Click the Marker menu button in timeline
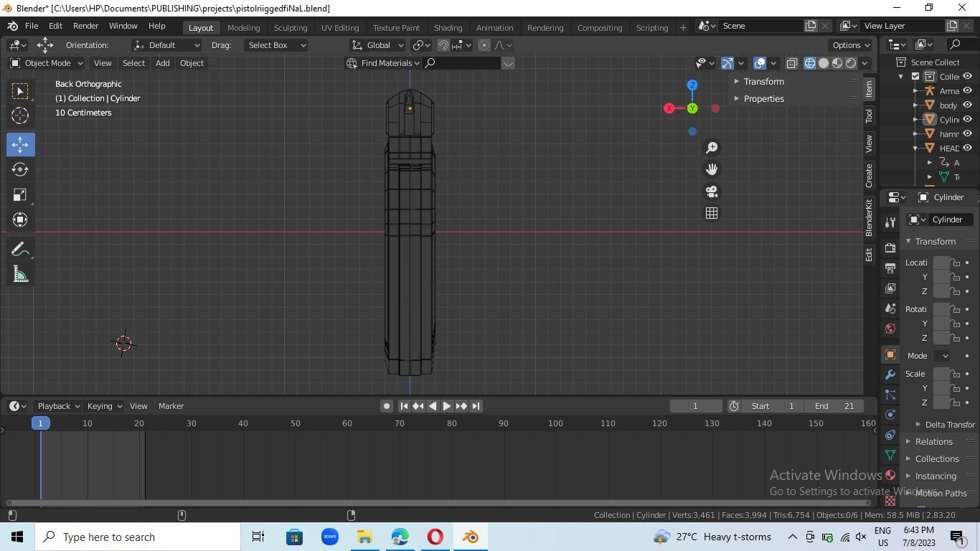The image size is (980, 551). pos(171,406)
